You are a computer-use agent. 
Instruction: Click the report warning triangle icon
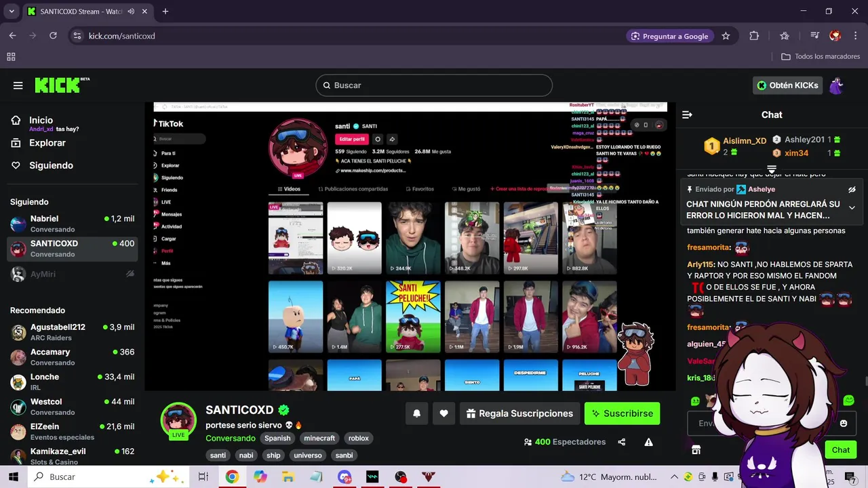(648, 442)
